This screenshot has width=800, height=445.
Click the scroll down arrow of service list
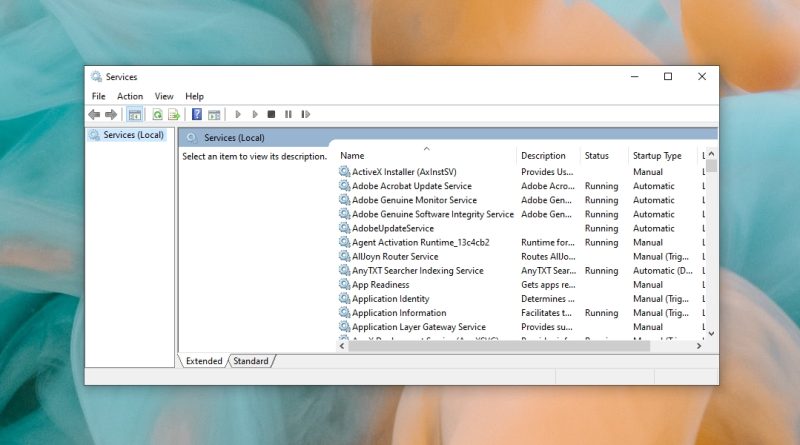point(711,333)
